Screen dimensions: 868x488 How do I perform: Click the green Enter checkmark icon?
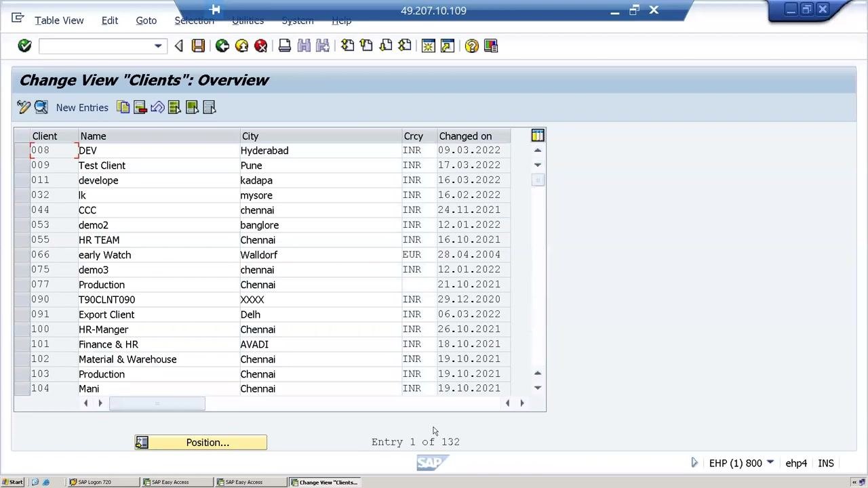[x=24, y=45]
